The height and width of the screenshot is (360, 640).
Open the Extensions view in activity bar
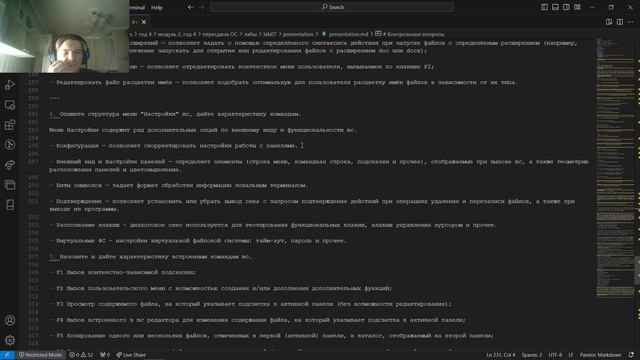pyautogui.click(x=10, y=125)
